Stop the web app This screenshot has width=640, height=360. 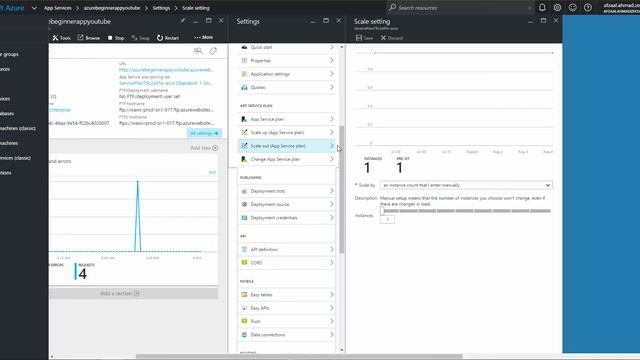[x=116, y=38]
